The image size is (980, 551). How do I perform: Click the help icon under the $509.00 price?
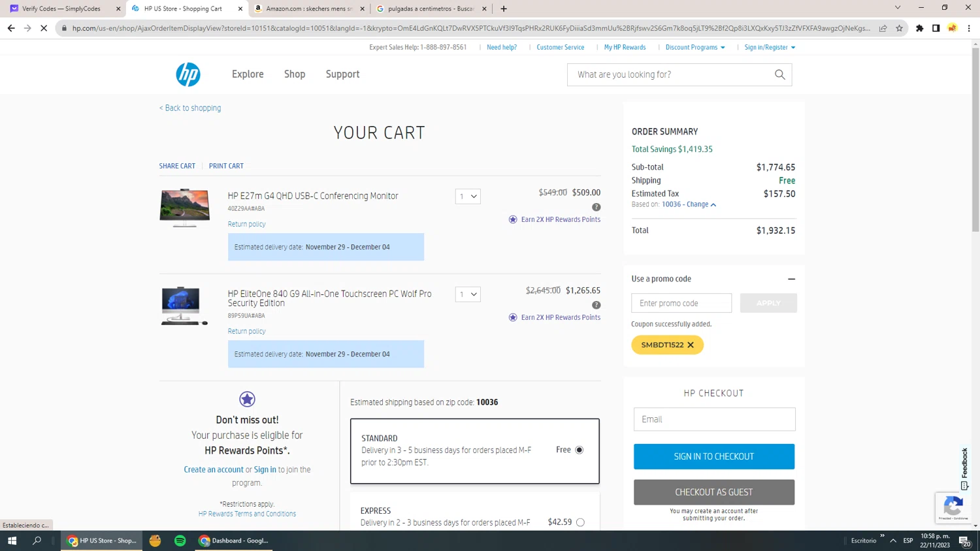pyautogui.click(x=596, y=207)
